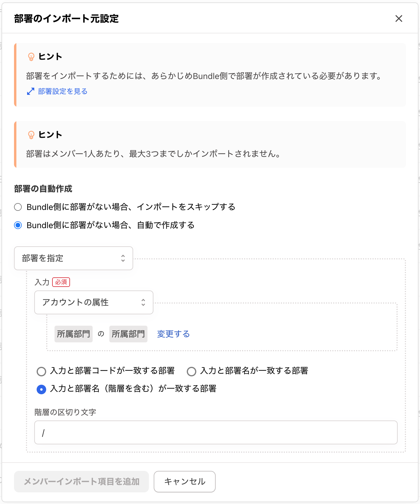Click the up/down chevron on アカウントの属性

click(143, 302)
